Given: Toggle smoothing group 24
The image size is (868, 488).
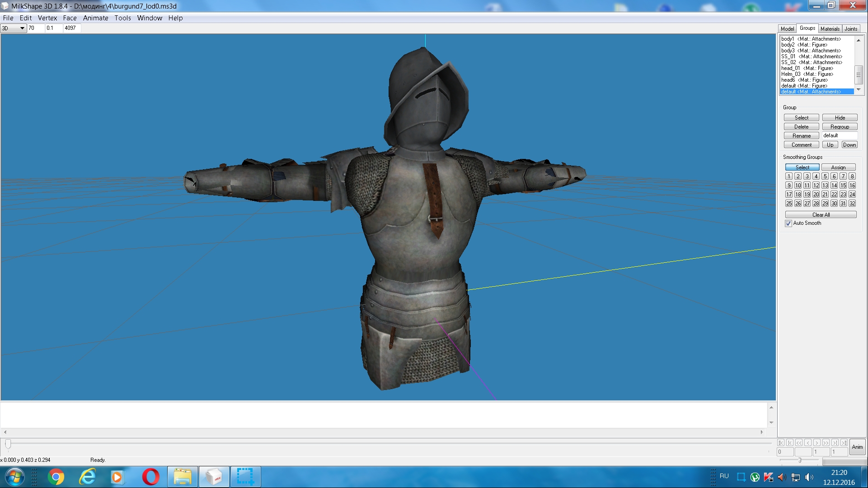Looking at the screenshot, I should click(x=852, y=195).
